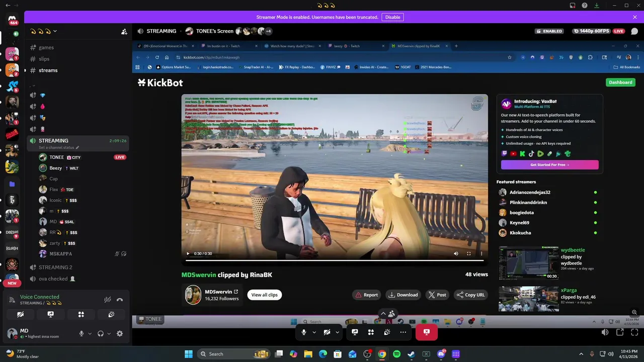Disable Streamer Mode via the banner button

pyautogui.click(x=392, y=17)
